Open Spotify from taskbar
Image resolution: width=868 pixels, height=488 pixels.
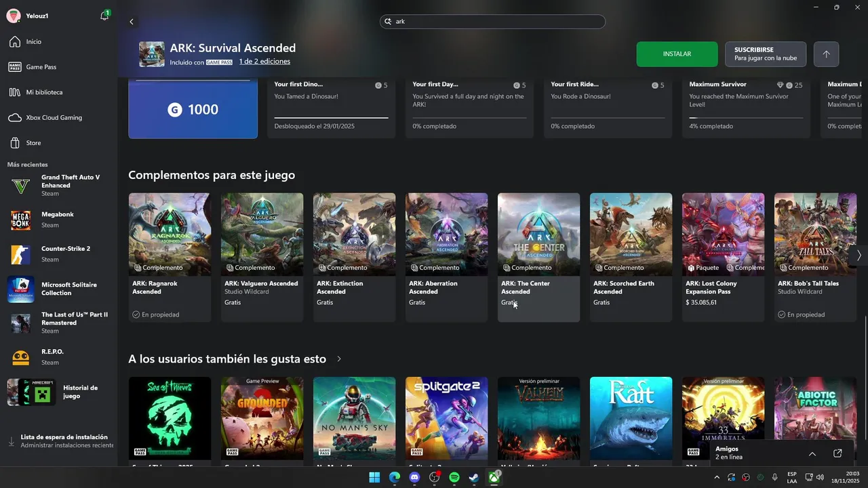coord(454,477)
